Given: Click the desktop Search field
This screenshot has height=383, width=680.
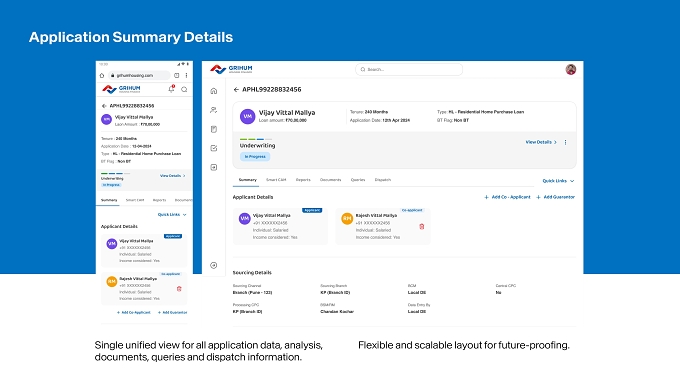Looking at the screenshot, I should point(409,69).
